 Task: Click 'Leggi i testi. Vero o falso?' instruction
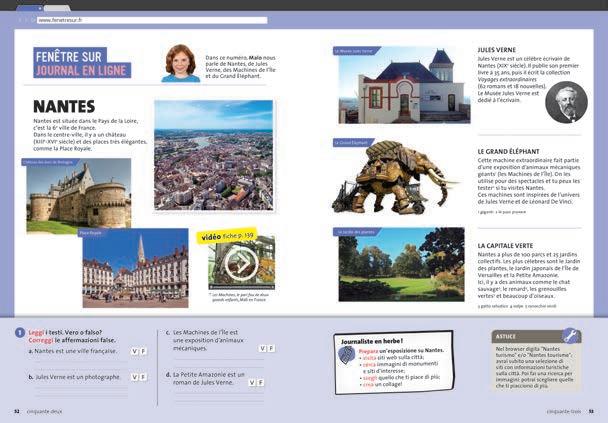[65, 333]
